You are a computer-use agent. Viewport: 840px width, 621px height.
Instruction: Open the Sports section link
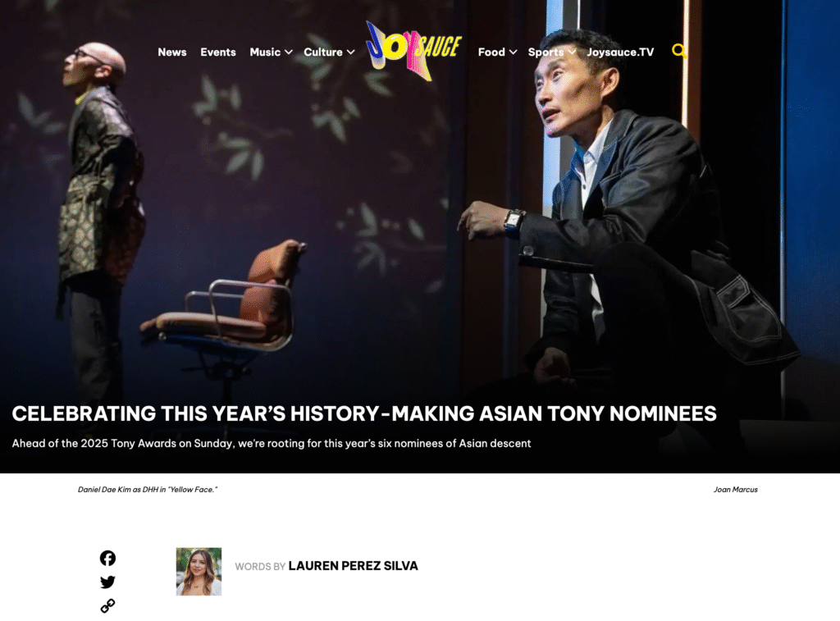pos(546,52)
